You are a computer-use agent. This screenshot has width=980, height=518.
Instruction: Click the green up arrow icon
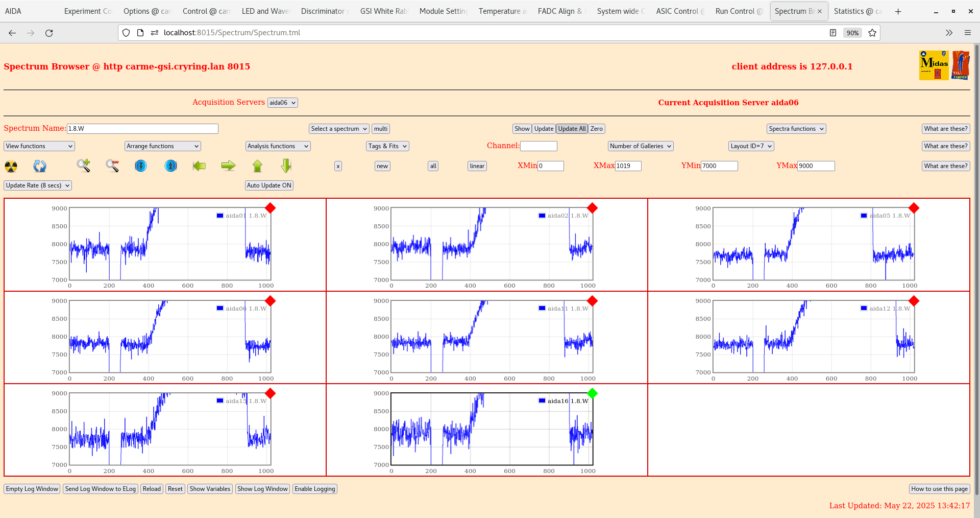click(x=257, y=166)
